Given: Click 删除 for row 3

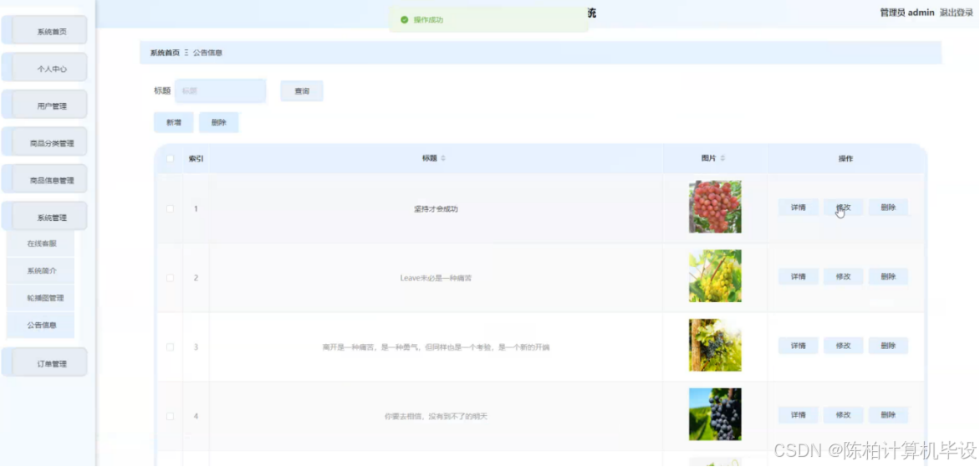Looking at the screenshot, I should click(x=888, y=346).
